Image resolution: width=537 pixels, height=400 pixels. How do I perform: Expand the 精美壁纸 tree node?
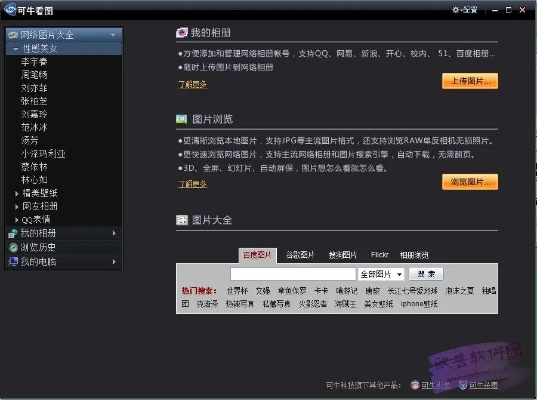16,193
